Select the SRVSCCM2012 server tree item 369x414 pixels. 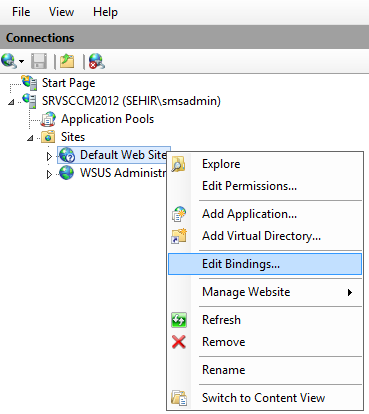131,101
